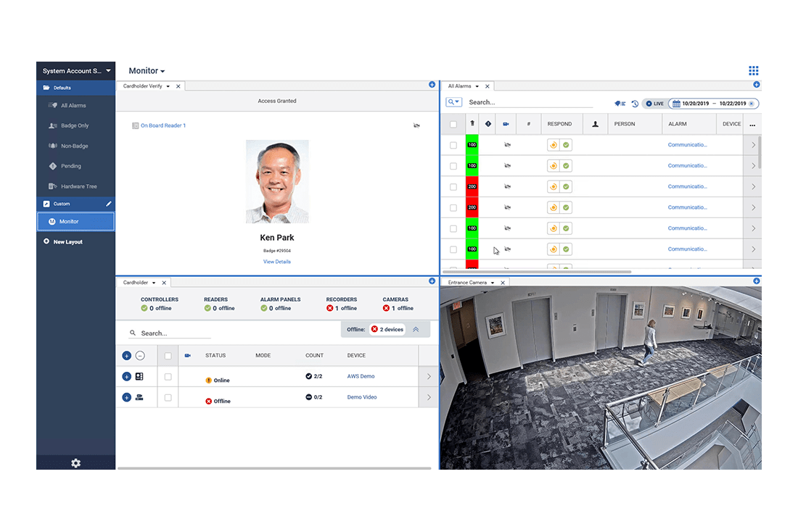The width and height of the screenshot is (798, 532).
Task: Check the select-all box in alarms header
Action: [x=453, y=124]
